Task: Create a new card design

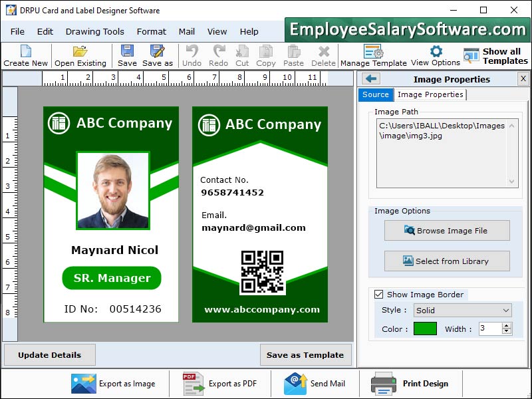Action: (x=26, y=55)
